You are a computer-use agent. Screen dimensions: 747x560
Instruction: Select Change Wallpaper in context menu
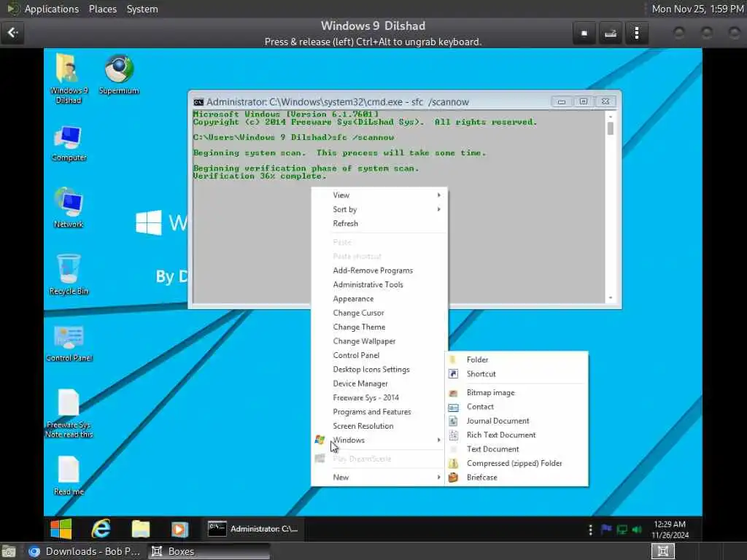click(379, 341)
